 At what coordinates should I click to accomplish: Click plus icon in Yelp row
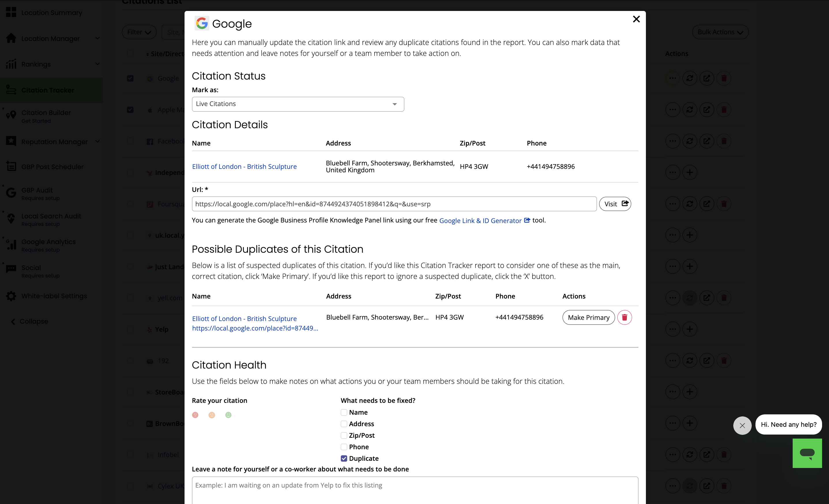click(690, 329)
